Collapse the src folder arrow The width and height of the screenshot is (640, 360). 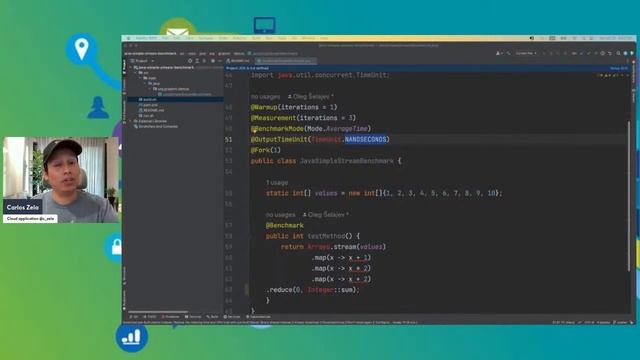coord(136,73)
